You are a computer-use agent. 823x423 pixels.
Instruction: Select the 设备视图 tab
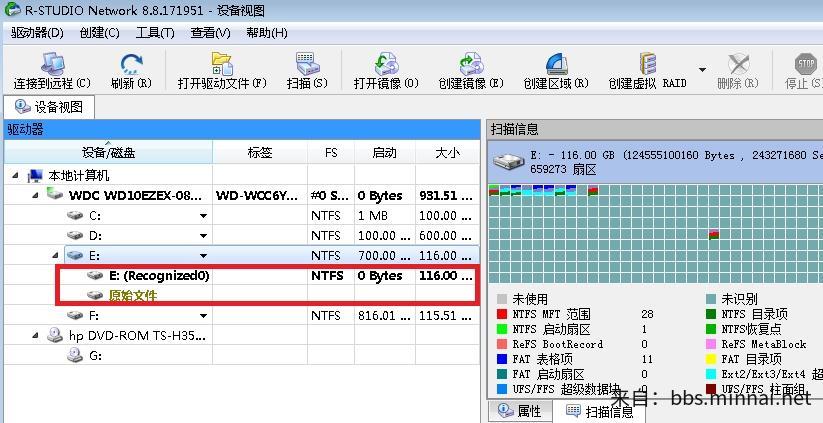pyautogui.click(x=53, y=107)
